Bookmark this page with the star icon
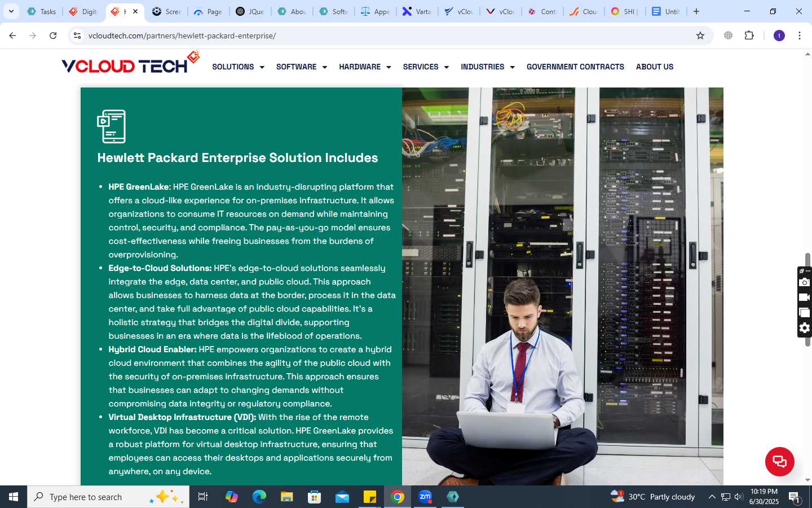 pos(700,36)
